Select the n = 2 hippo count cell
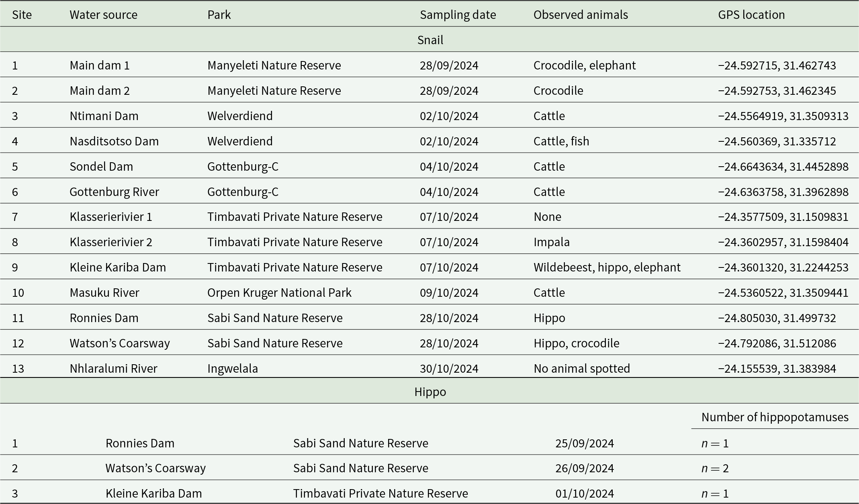This screenshot has height=504, width=859. click(715, 468)
